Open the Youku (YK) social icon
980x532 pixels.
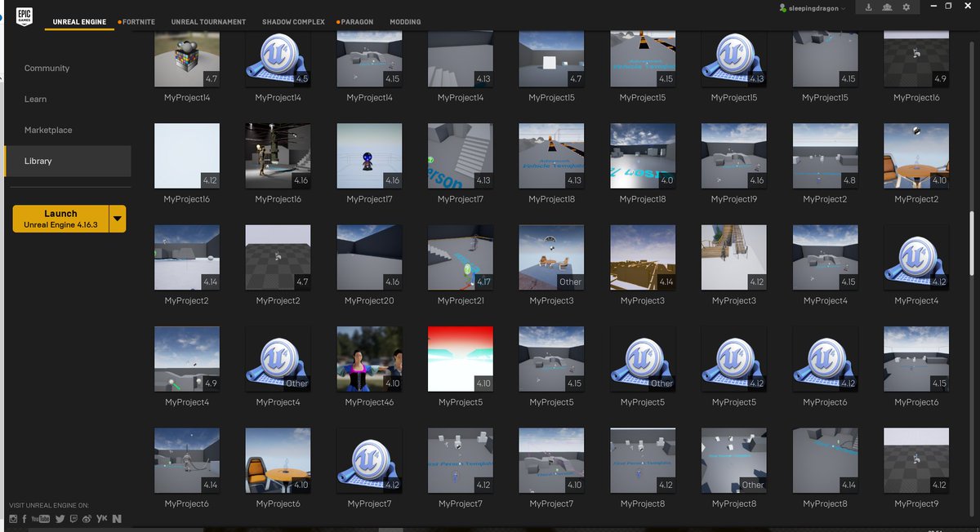[102, 518]
